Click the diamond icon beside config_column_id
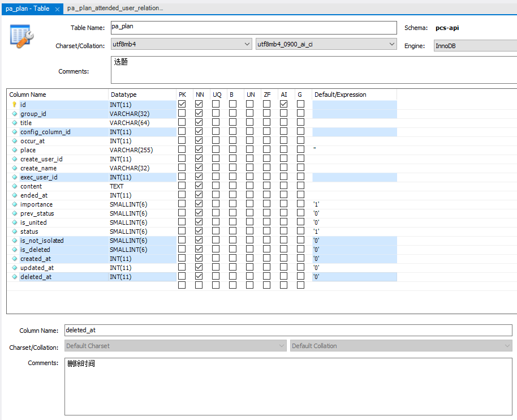The height and width of the screenshot is (420, 517). pyautogui.click(x=15, y=132)
